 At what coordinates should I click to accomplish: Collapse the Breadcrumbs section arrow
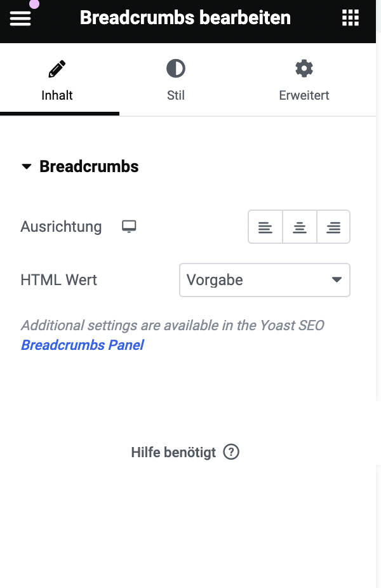(x=27, y=166)
